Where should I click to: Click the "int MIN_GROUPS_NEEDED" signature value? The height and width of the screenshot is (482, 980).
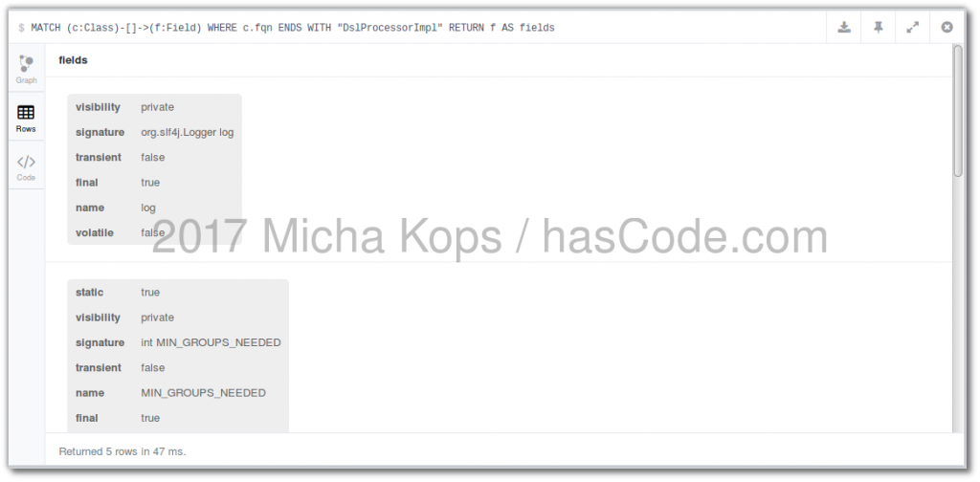coord(211,342)
